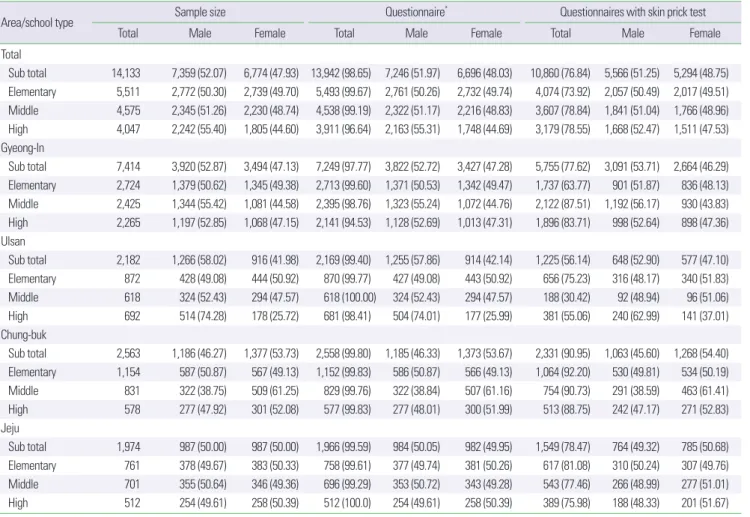
Task: Select the value '10,860 (76.84)'
Action: pos(560,73)
